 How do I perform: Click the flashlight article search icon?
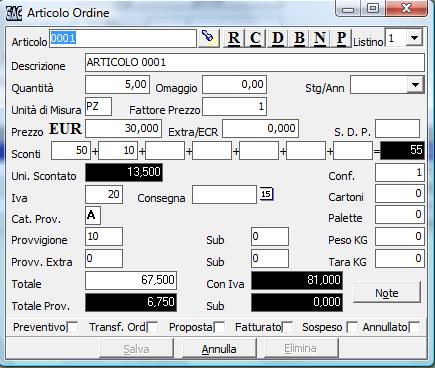click(209, 38)
